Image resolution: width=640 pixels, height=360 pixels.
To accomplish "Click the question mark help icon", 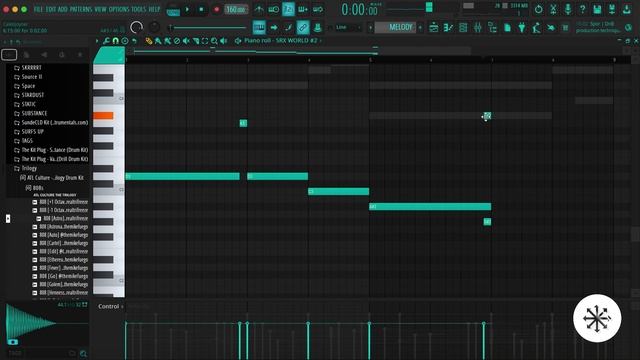I will coord(582,9).
